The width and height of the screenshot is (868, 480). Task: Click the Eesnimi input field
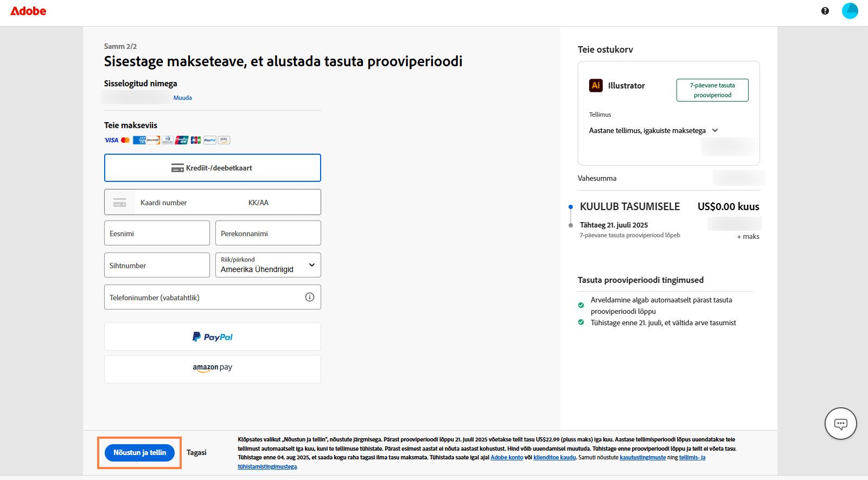pyautogui.click(x=157, y=233)
